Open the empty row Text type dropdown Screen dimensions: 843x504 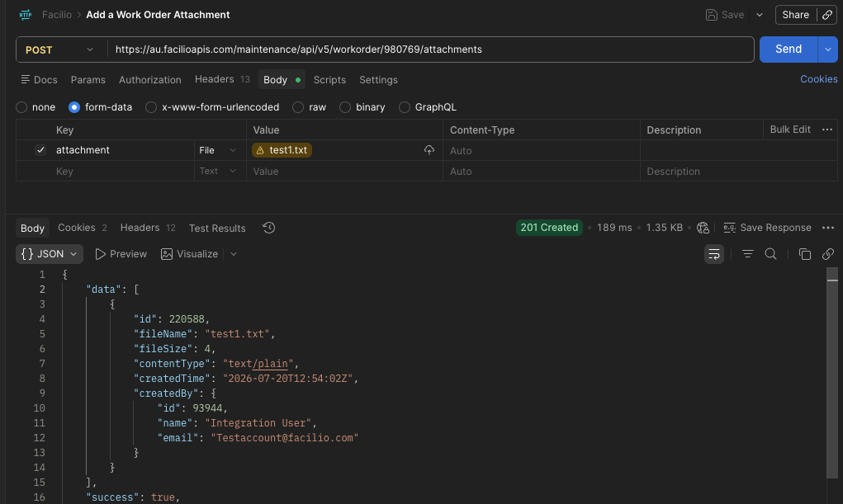tap(217, 171)
